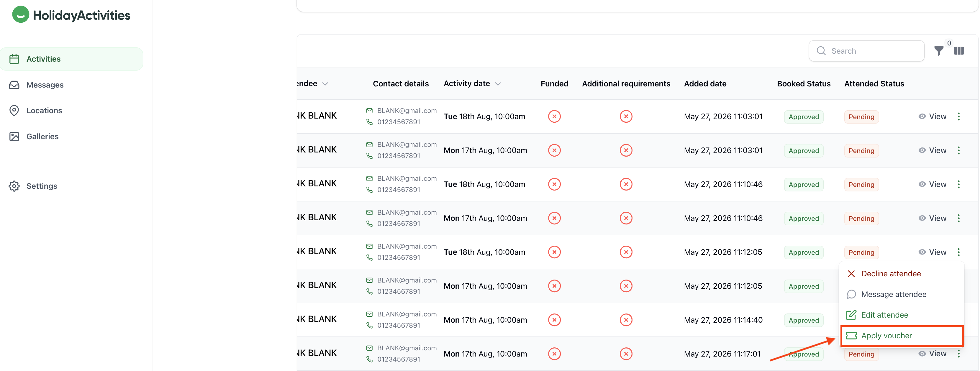980x371 pixels.
Task: View attendee in Tue 18th row added 11:03:01
Action: click(x=932, y=116)
